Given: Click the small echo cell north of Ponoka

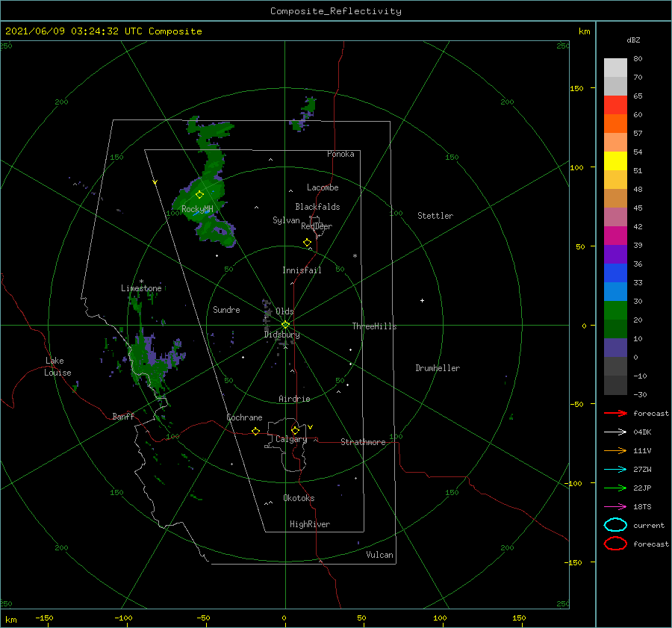Looking at the screenshot, I should click(303, 114).
